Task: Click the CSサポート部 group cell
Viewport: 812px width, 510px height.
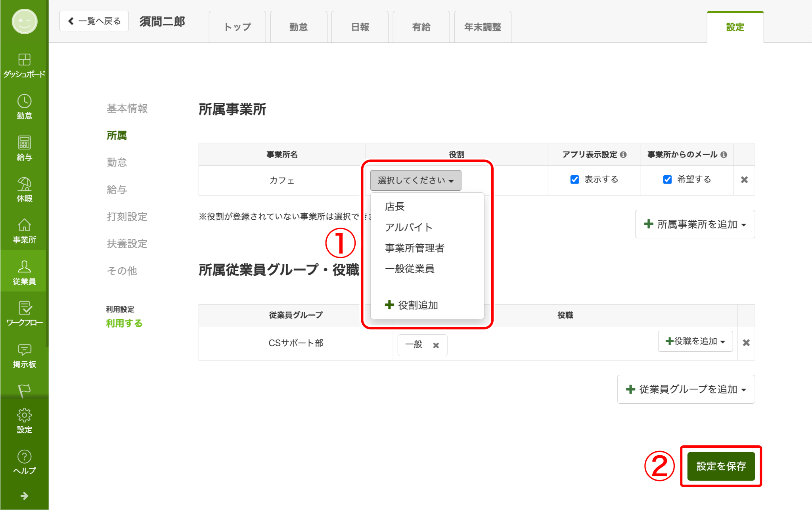Action: point(296,343)
